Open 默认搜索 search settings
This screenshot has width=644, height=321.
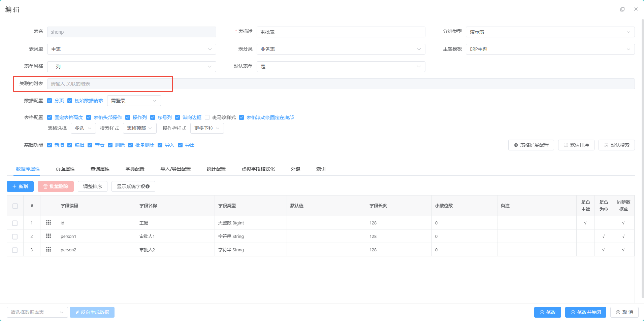pos(616,145)
